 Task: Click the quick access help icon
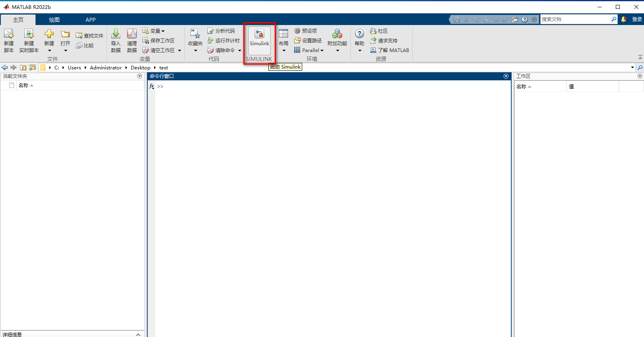(525, 19)
